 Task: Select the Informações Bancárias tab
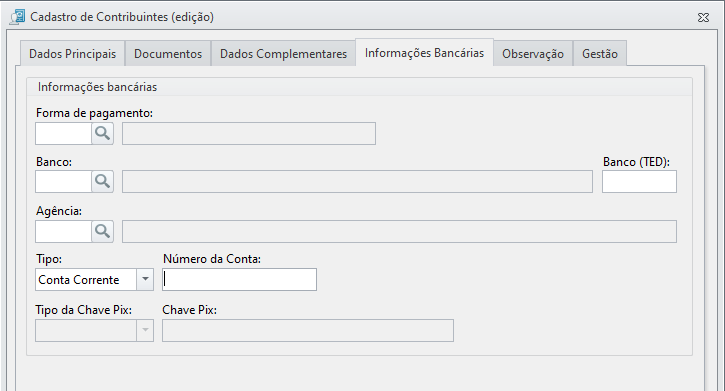(x=424, y=53)
